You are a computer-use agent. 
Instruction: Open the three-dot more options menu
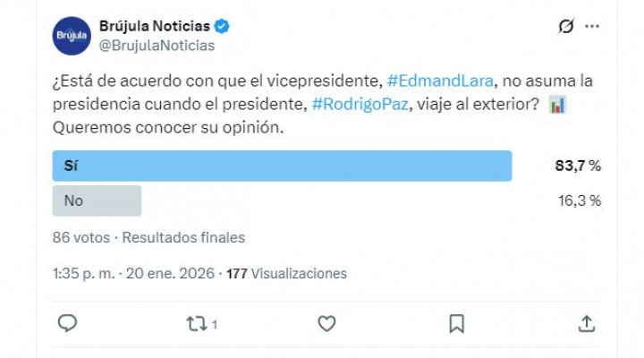(592, 27)
